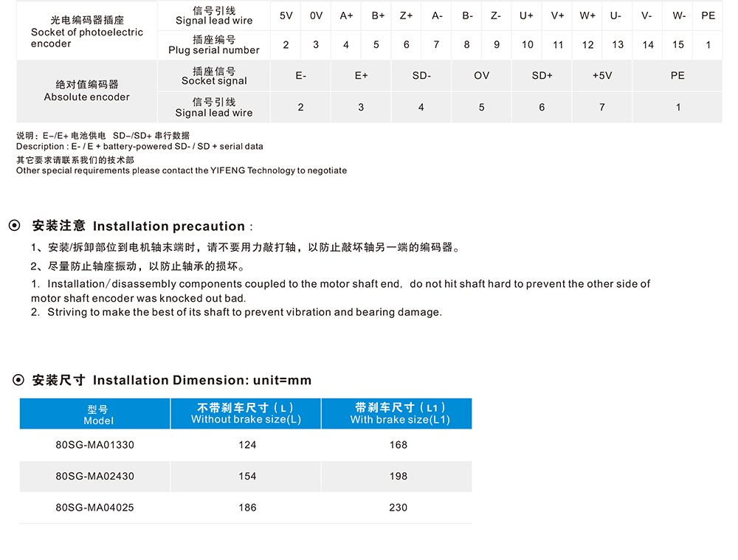Viewport: 738px width, 560px height.
Task: Select the value 230 in the table
Action: click(x=399, y=508)
